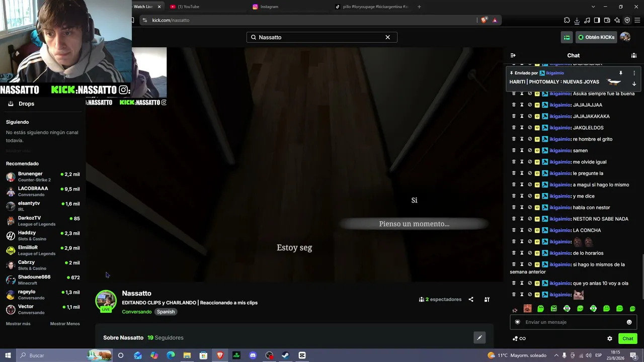
Task: Click ikigaimio username on 're hombre el grito'
Action: 560,139
